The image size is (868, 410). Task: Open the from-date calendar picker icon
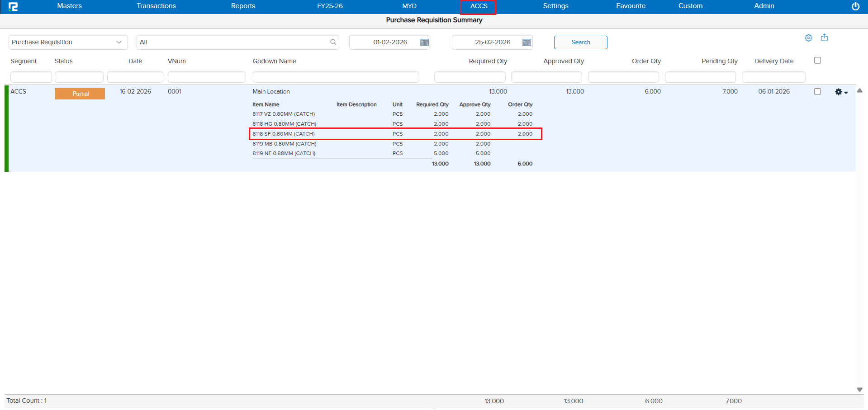424,42
